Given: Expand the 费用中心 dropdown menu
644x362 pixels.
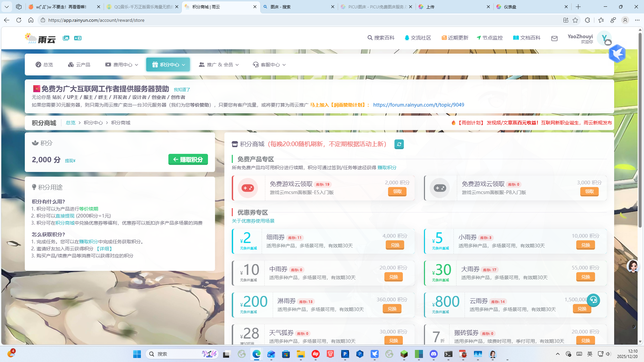Looking at the screenshot, I should 121,64.
